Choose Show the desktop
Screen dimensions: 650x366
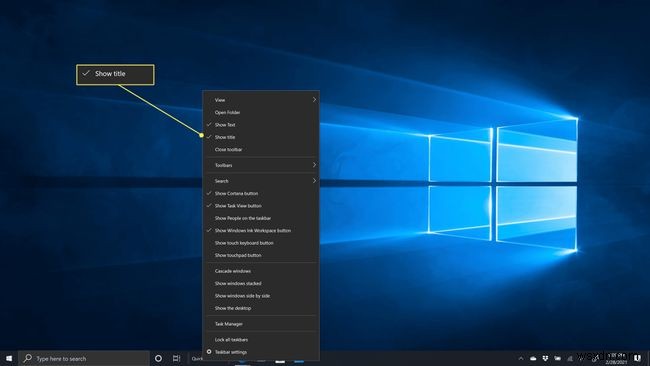pos(261,309)
